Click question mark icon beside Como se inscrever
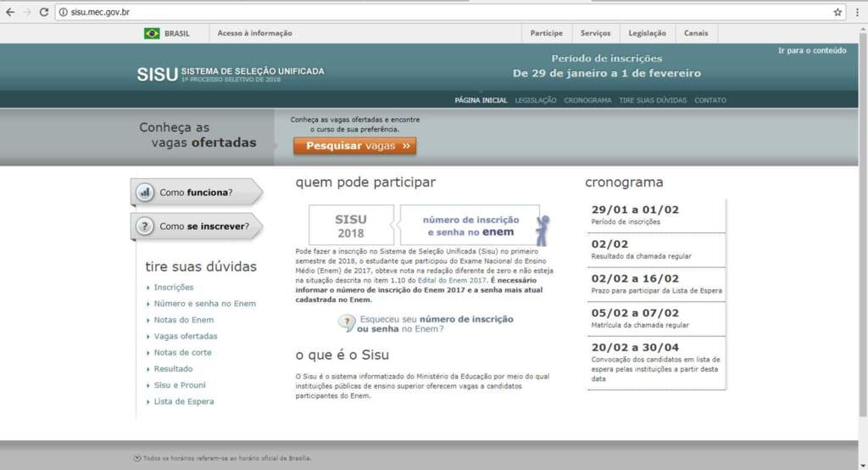 tap(145, 227)
